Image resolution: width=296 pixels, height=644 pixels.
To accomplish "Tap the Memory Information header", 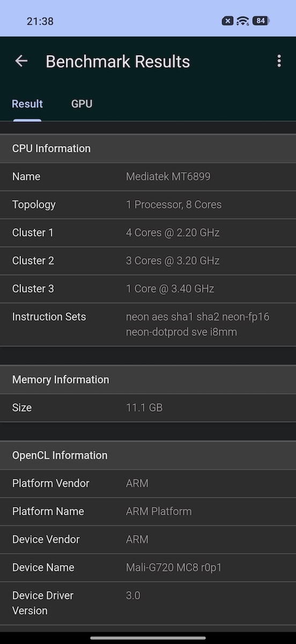I will coord(148,379).
